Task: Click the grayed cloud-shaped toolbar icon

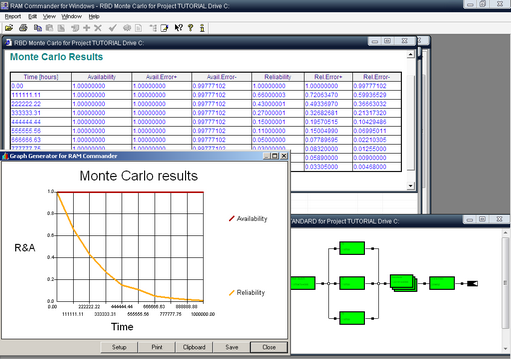Action: (127, 28)
